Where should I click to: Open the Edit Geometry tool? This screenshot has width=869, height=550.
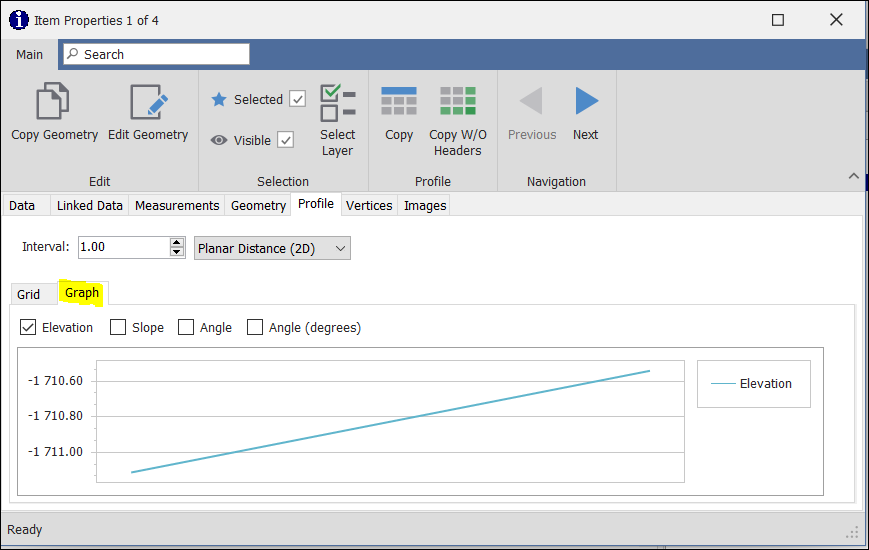coord(148,103)
